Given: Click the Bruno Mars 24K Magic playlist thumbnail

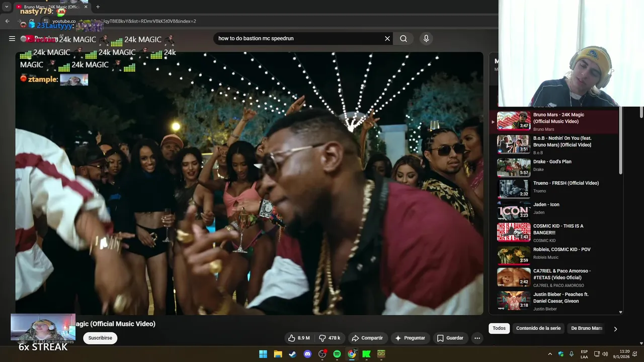Looking at the screenshot, I should pos(514,121).
